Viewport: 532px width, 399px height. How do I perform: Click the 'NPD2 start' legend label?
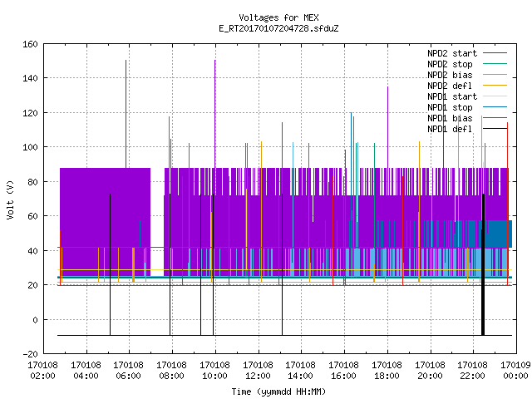(x=452, y=53)
